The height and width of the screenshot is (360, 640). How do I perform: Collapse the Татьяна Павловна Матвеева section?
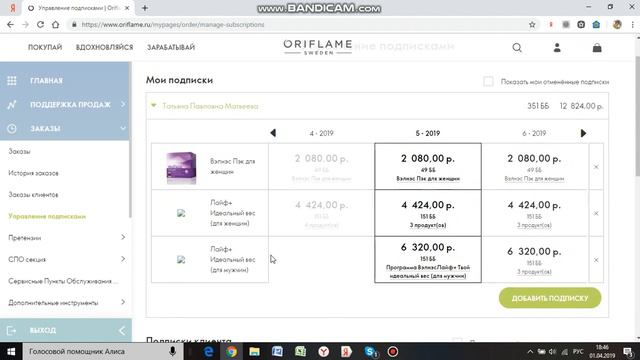153,106
